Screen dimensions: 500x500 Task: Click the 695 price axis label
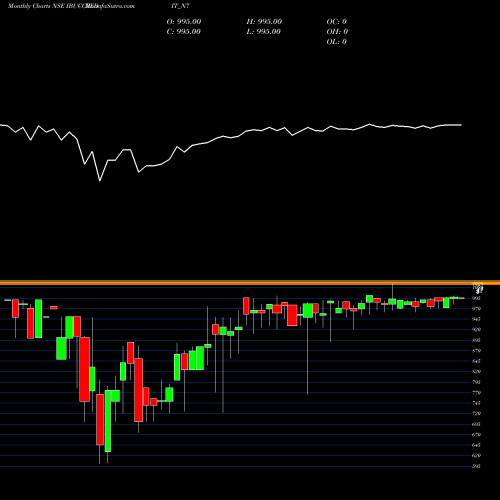477,424
